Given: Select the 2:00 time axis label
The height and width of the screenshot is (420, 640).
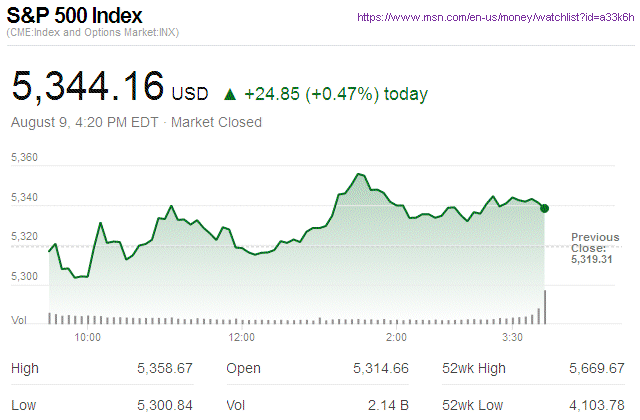Looking at the screenshot, I should click(396, 338).
